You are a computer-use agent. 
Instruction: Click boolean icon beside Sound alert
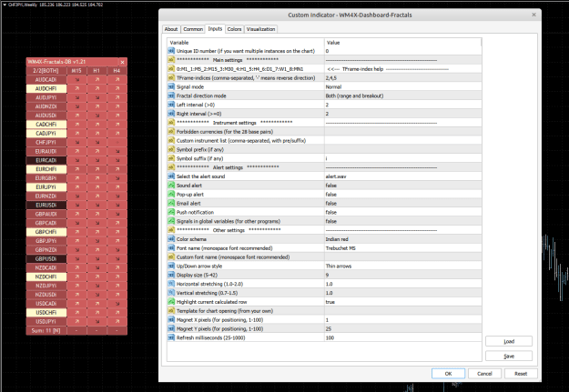(x=171, y=185)
